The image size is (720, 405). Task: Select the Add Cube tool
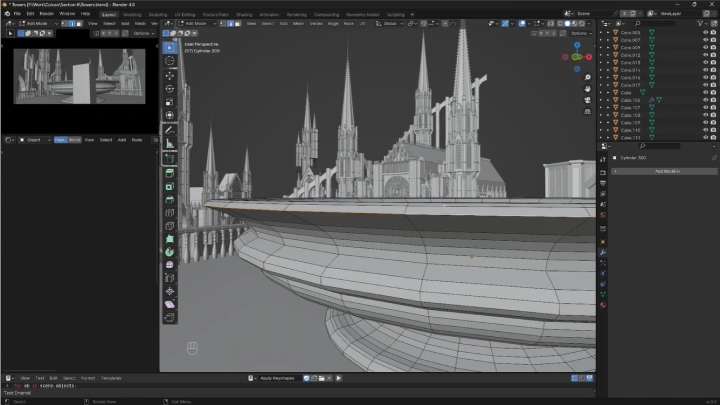point(169,158)
